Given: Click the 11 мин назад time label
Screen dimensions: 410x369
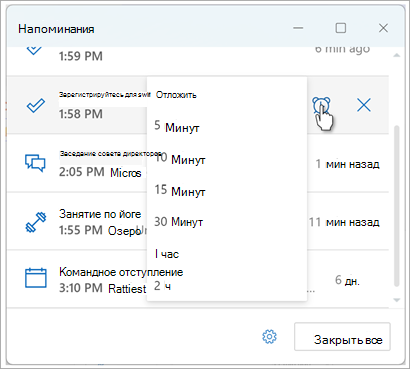Looking at the screenshot, I should tap(344, 222).
